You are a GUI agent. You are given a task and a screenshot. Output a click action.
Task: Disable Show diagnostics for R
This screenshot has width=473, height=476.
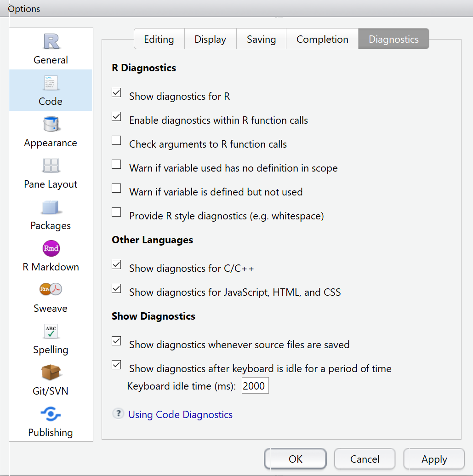[x=116, y=92]
